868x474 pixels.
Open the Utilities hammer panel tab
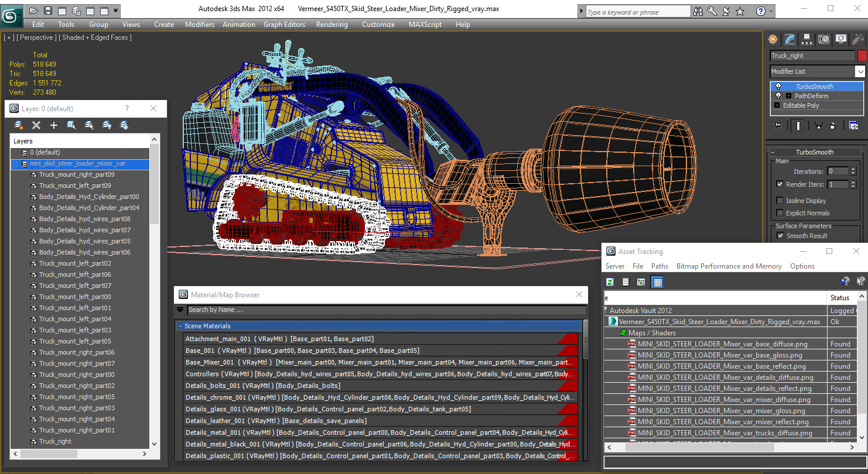[x=858, y=39]
